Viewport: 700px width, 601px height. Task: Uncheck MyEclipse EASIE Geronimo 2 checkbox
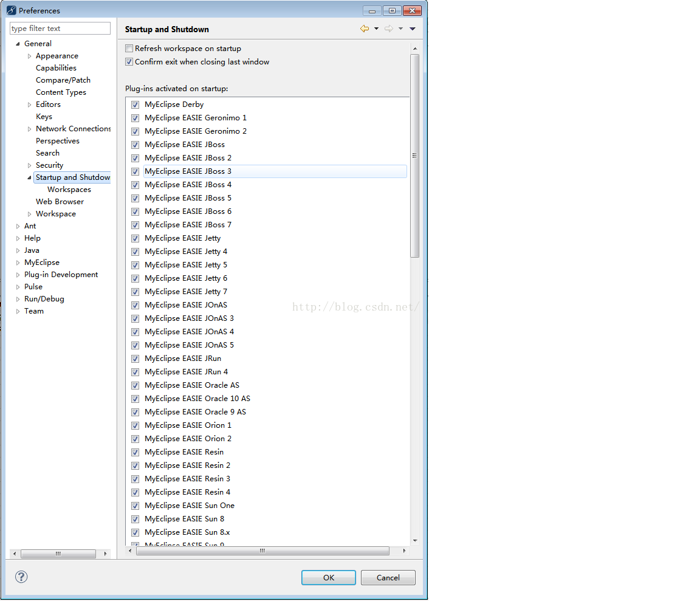coord(136,131)
